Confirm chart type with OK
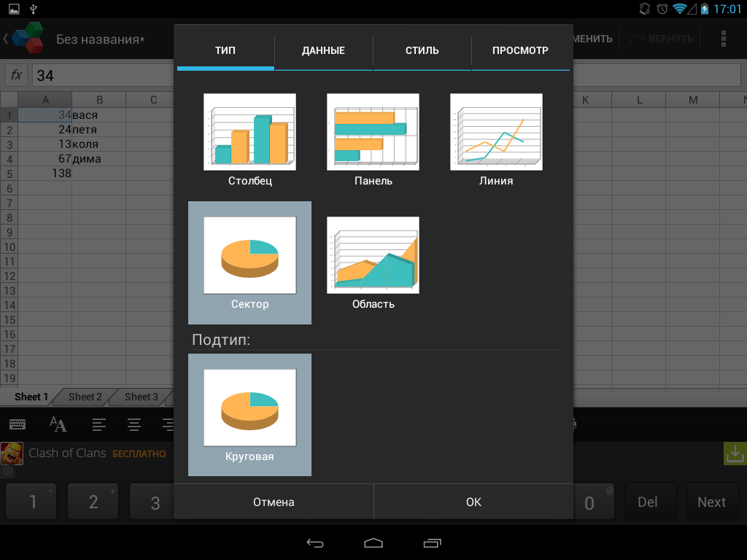 (473, 502)
